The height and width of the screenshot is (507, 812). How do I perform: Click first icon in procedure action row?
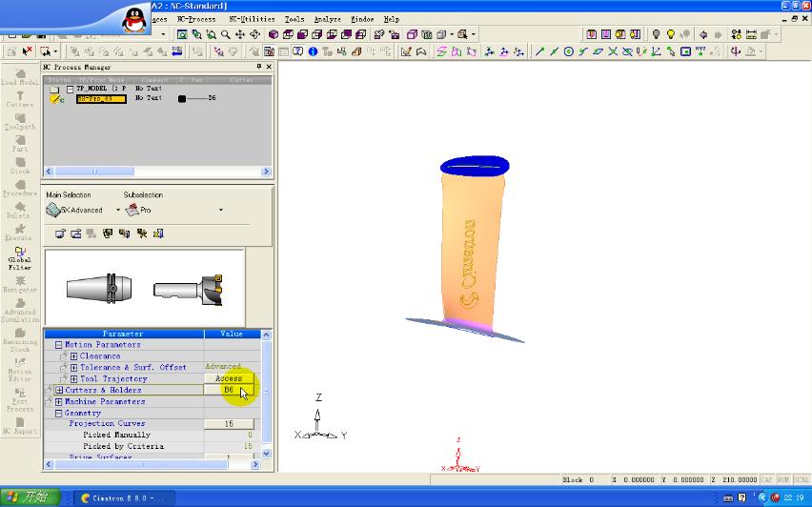(60, 233)
